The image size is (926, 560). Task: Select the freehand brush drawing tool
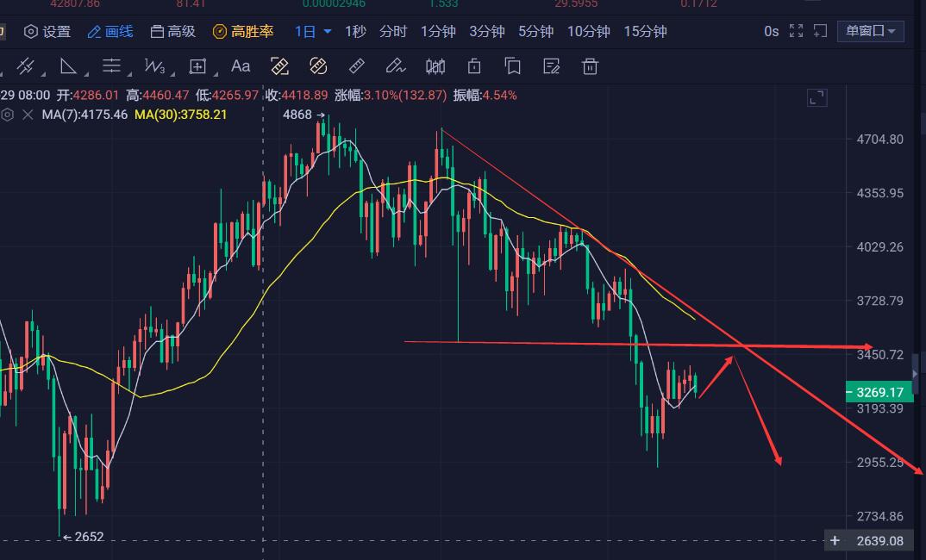pyautogui.click(x=395, y=66)
